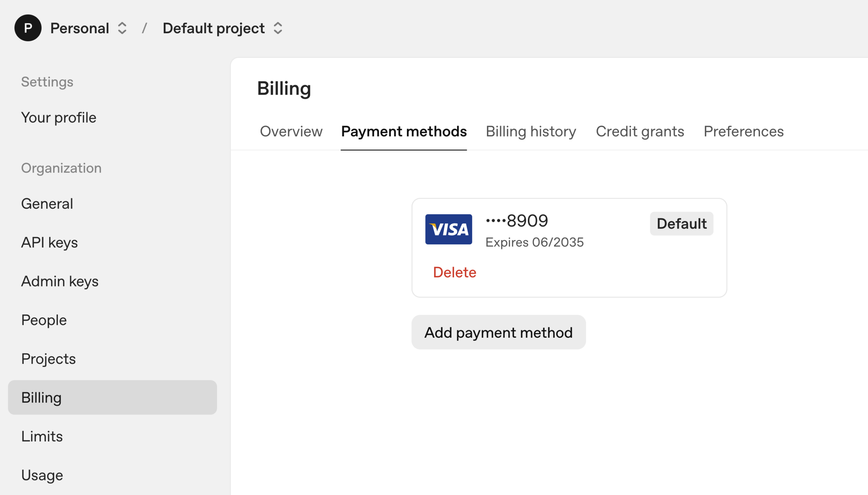868x495 pixels.
Task: Open the Default project name selector
Action: pos(214,28)
